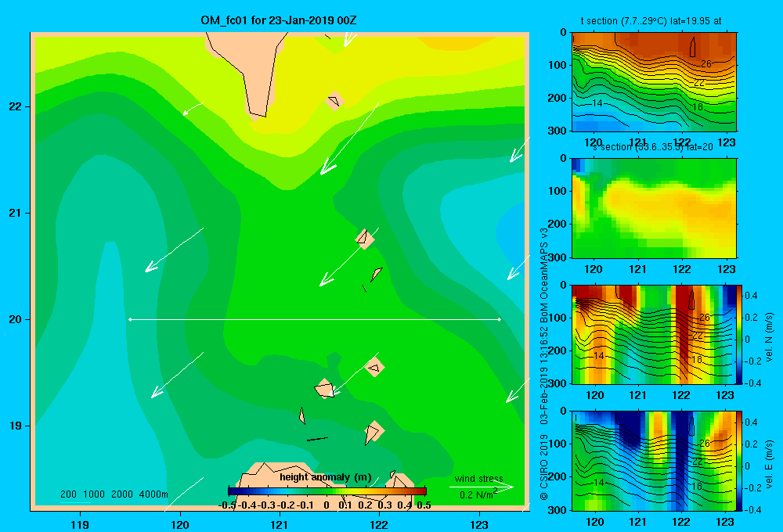Click the "s section" salinity panel heading

[653, 147]
